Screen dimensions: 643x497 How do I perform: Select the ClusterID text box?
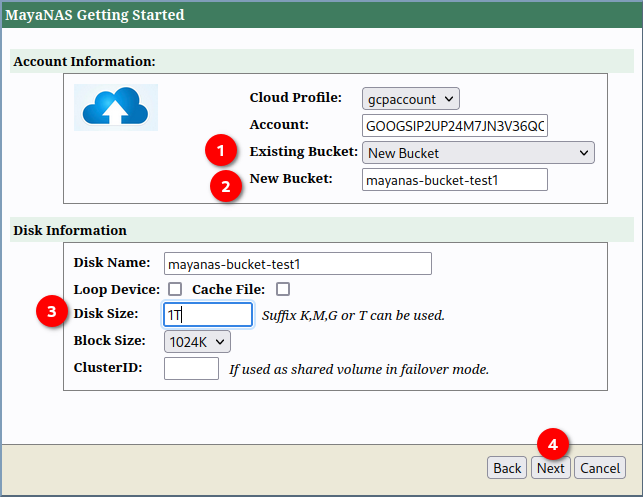point(191,368)
